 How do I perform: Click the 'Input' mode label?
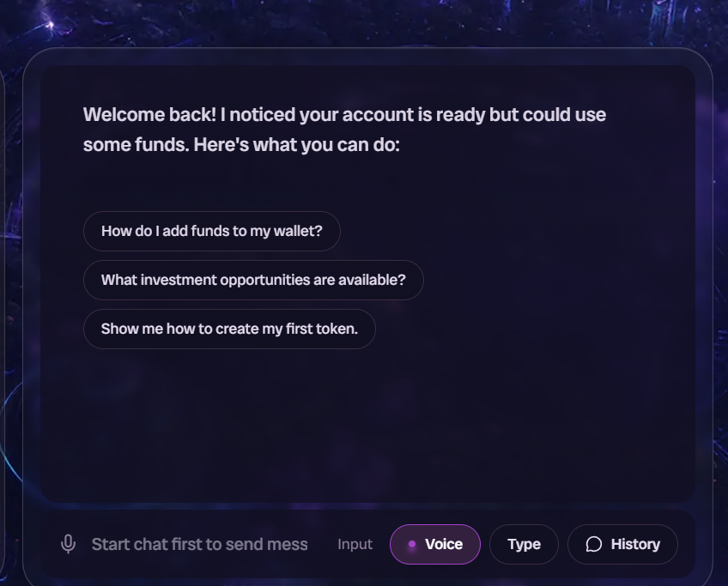point(355,544)
